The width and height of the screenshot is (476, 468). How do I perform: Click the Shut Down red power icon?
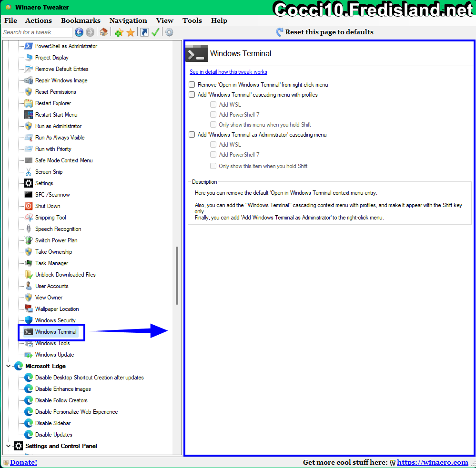coord(29,206)
